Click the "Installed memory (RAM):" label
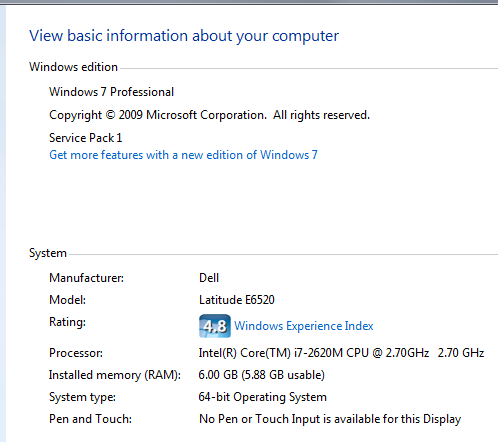Viewport: 498px width, 442px height. coord(115,375)
